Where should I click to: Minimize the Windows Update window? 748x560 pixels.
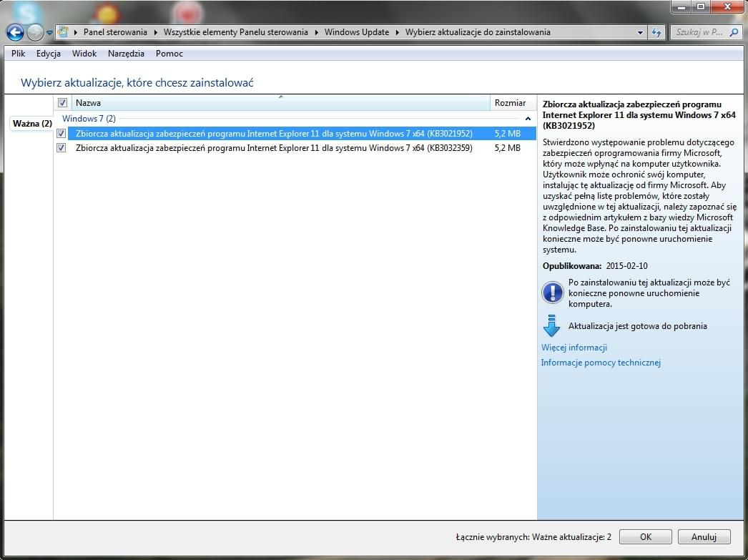[x=681, y=6]
